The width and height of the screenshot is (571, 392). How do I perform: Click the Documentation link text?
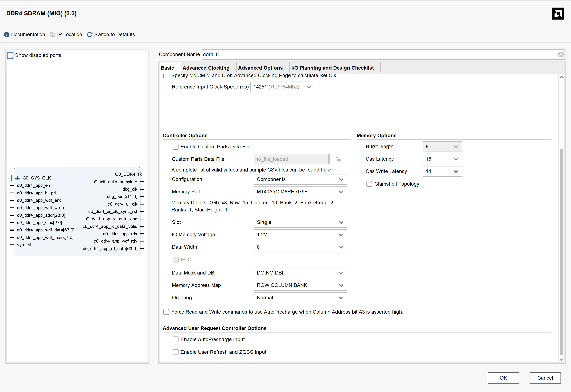pos(28,35)
